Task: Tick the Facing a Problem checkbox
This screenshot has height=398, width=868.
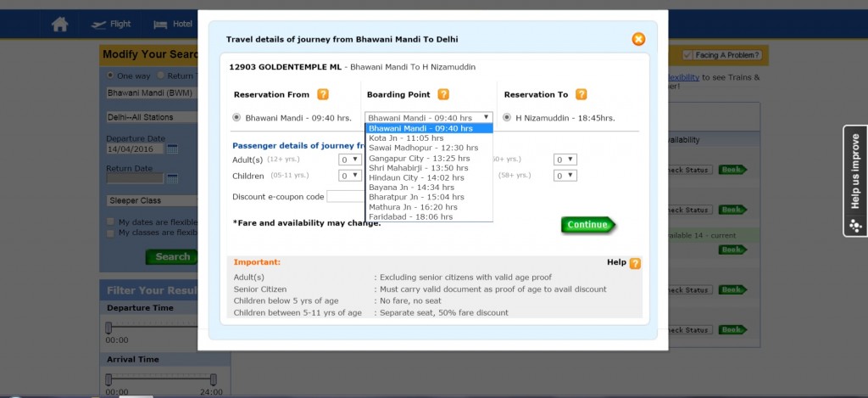Action: (x=687, y=55)
